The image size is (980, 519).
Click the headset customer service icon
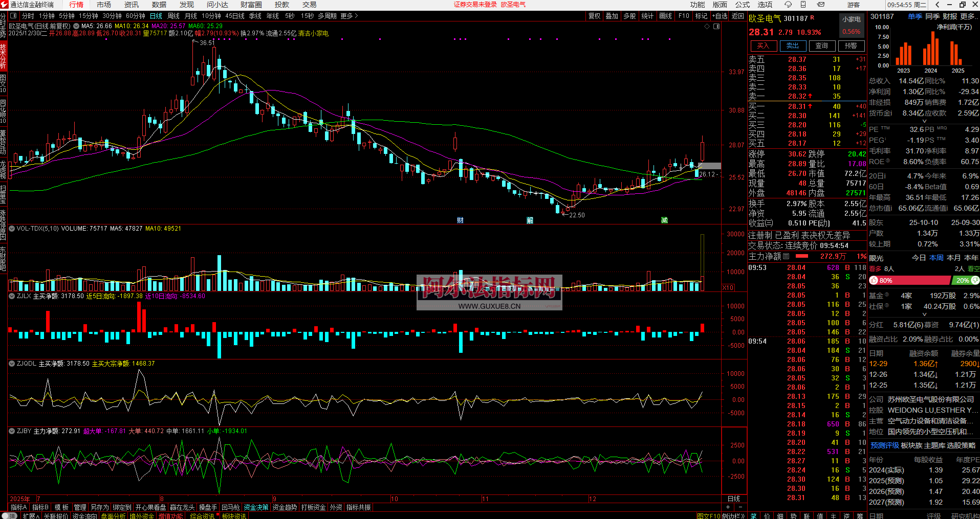[788, 5]
